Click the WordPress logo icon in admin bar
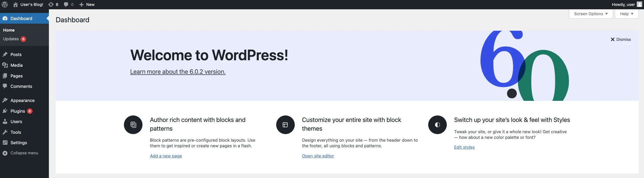Image resolution: width=644 pixels, height=178 pixels. coord(5,5)
